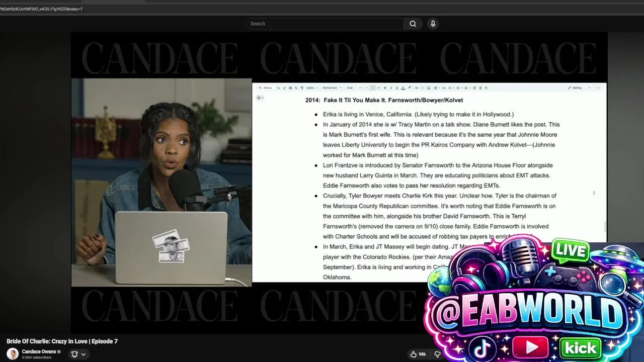Toggle Italic formatting in Docs toolbar
644x362 pixels.
[391, 88]
